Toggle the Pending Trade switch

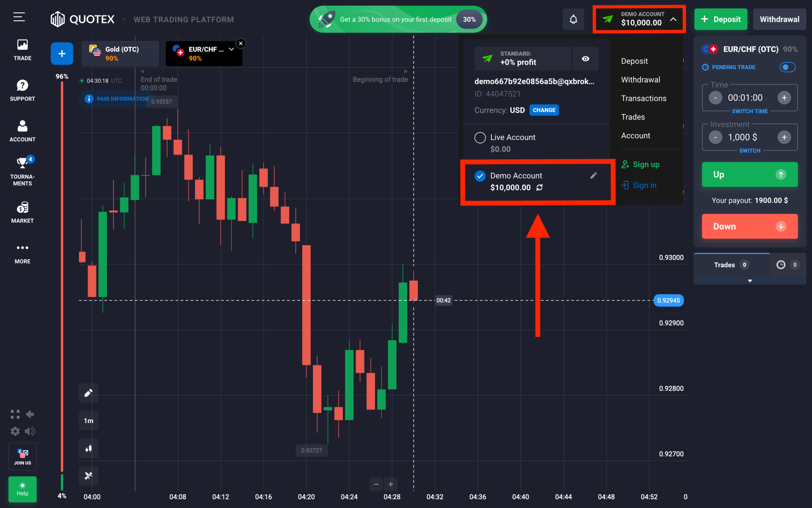click(787, 67)
